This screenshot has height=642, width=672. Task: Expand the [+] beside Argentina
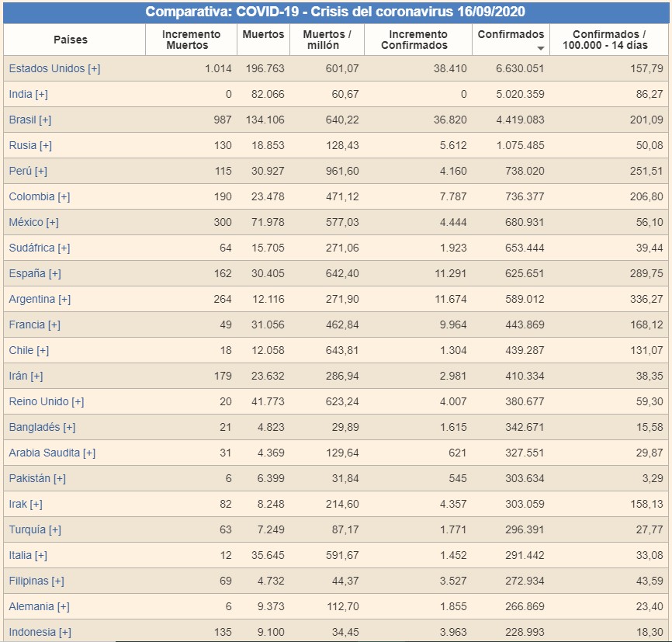point(64,299)
